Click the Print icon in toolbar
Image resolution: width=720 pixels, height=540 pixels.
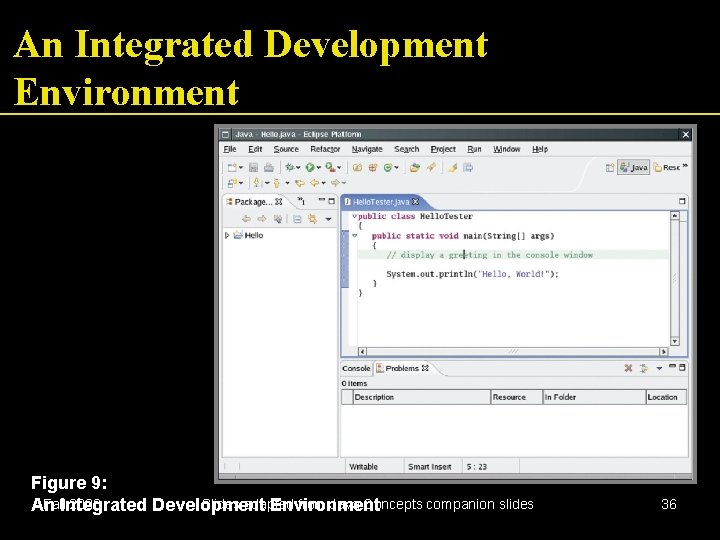coord(269,168)
